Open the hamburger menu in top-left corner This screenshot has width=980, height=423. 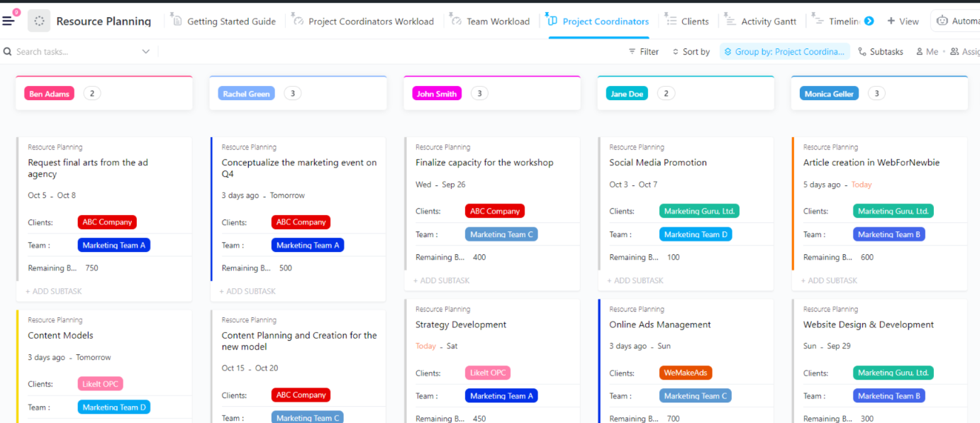(x=9, y=20)
